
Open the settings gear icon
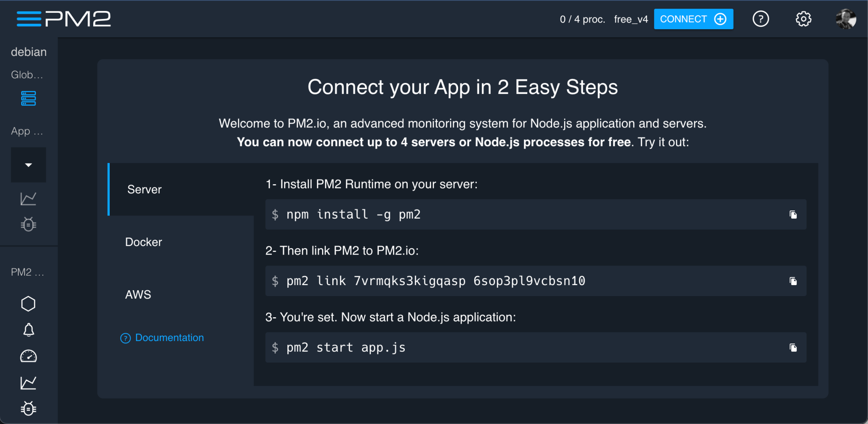point(803,19)
